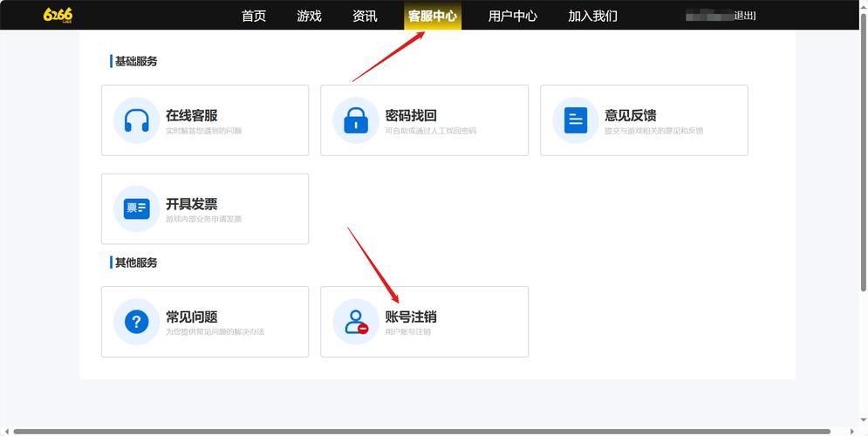Viewport: 868px width, 436px height.
Task: Open the 加入我们 navigation item
Action: [x=592, y=16]
